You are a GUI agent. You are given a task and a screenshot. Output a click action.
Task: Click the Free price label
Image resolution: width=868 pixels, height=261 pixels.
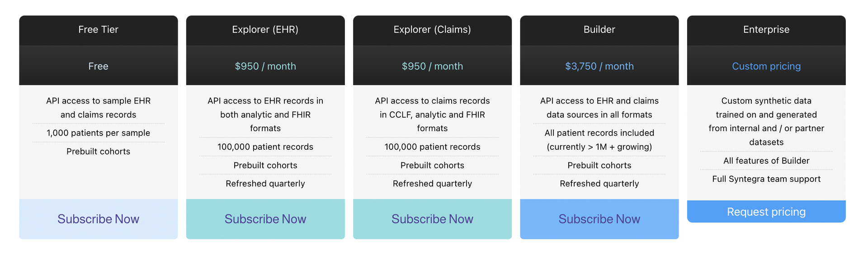coord(98,66)
